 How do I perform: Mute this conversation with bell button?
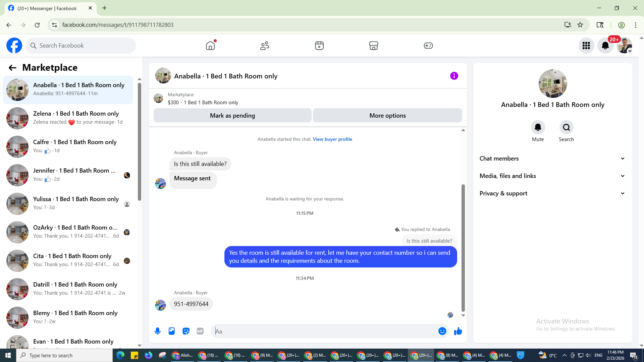(538, 127)
